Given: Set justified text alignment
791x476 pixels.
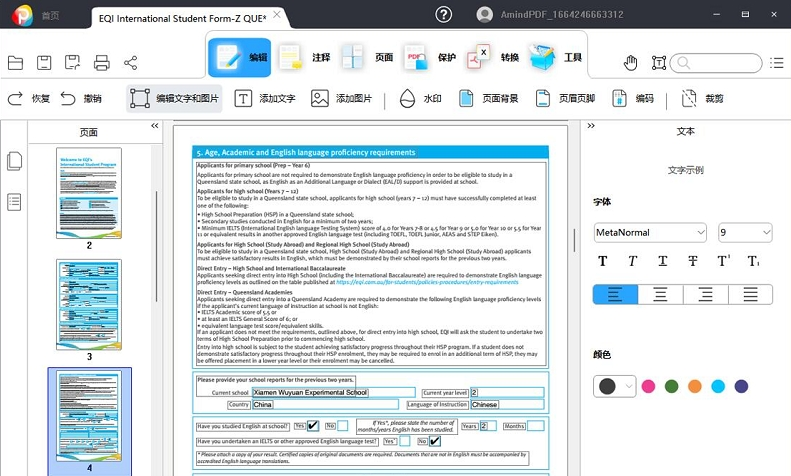Looking at the screenshot, I should [751, 294].
